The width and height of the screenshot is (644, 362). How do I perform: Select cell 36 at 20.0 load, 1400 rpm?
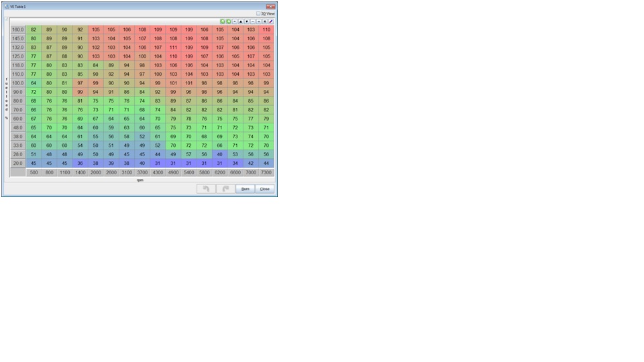click(x=80, y=164)
